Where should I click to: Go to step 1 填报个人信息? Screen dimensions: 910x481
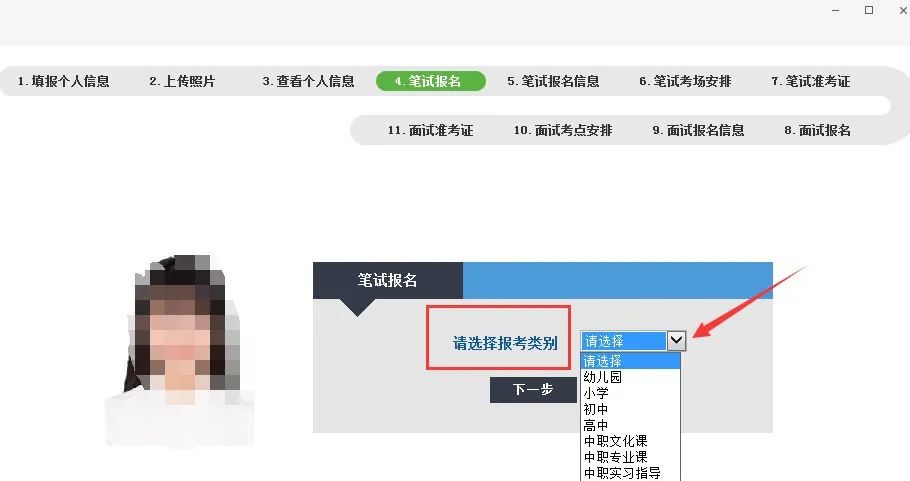63,81
